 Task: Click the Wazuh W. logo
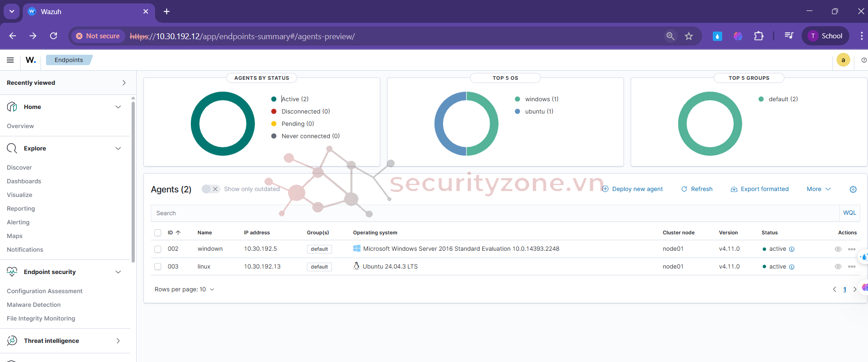click(31, 60)
